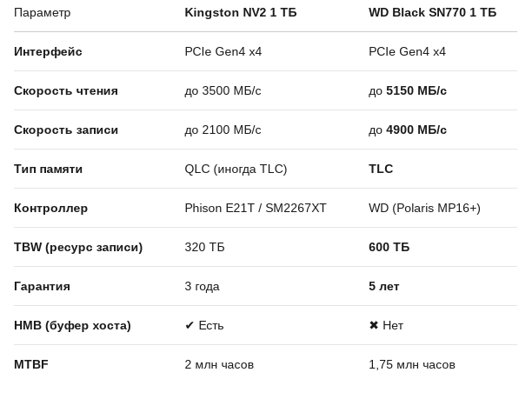Click the "до 5150 МБ/с" read speed value
532x399 pixels.
tap(407, 90)
